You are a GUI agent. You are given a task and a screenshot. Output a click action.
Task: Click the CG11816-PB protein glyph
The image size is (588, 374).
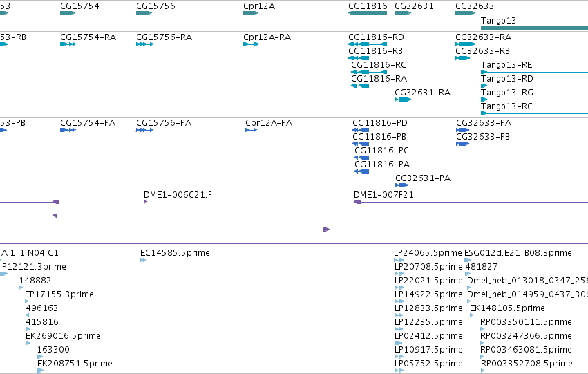click(x=361, y=144)
